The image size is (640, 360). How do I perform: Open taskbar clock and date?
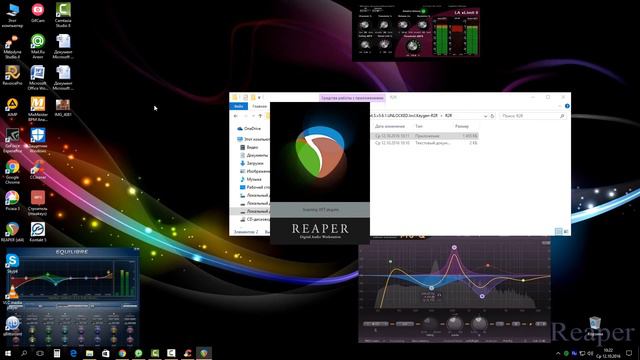(x=608, y=353)
